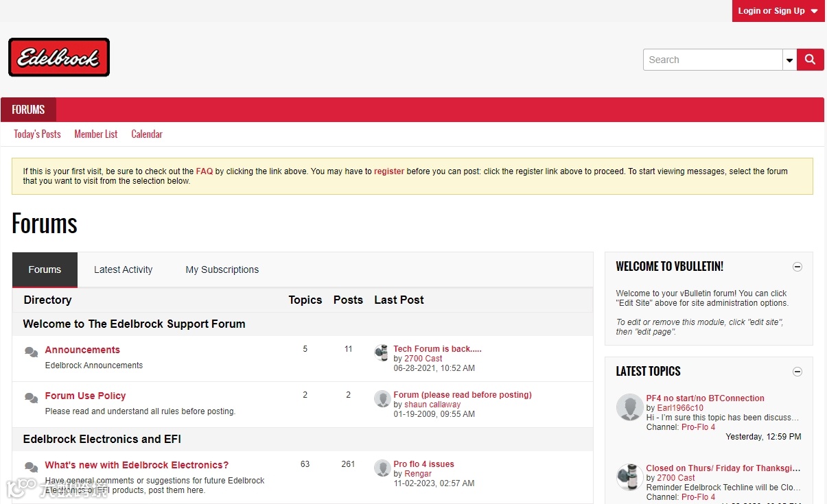This screenshot has width=827, height=504.
Task: Open Earl1966c10's profile
Action: point(680,408)
